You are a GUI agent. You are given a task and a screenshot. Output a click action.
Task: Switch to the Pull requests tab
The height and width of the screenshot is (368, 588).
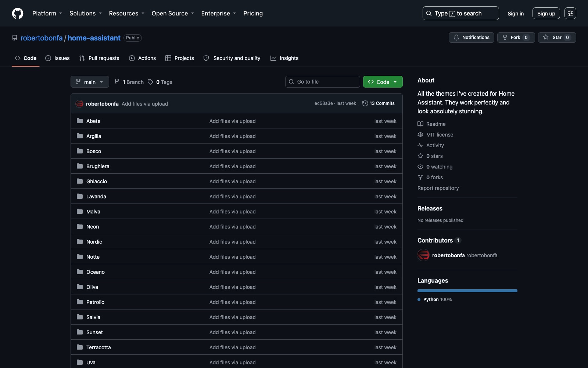99,58
